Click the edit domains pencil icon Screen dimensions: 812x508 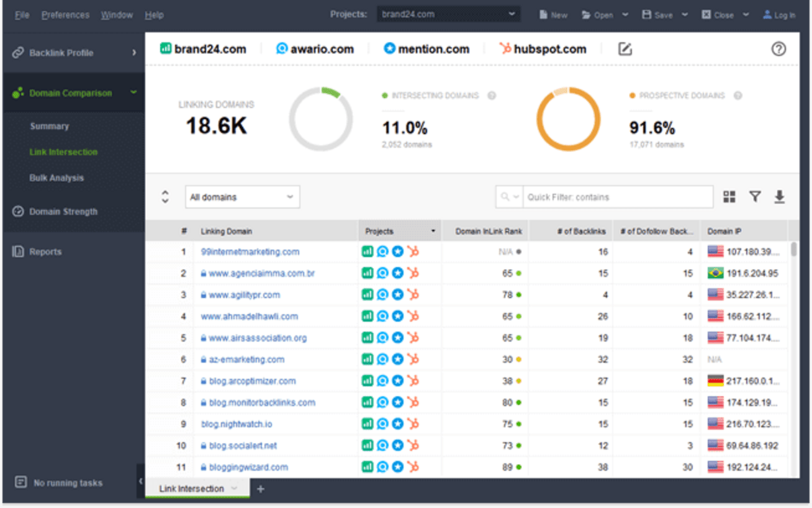(625, 49)
